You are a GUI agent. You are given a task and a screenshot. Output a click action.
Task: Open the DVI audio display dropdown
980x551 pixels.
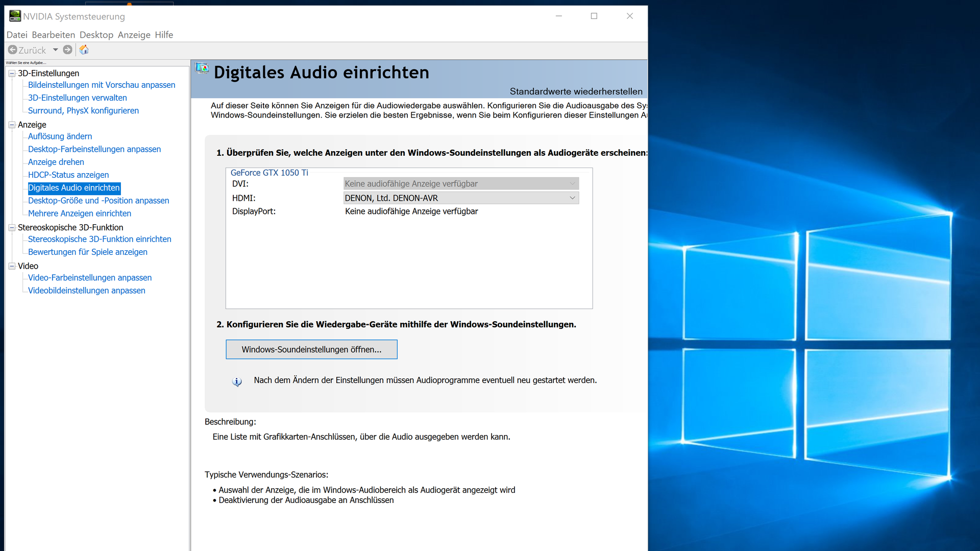point(461,184)
